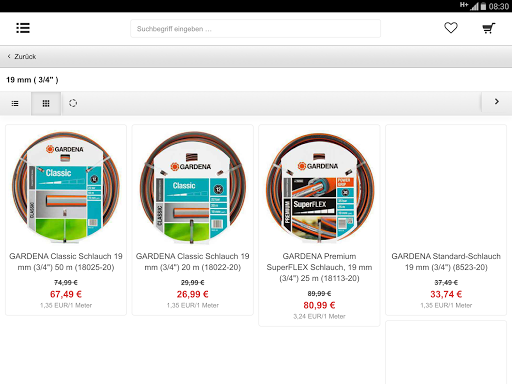512x384 pixels.
Task: Open GARDENA Premium SuperFLEX hose image
Action: (319, 186)
